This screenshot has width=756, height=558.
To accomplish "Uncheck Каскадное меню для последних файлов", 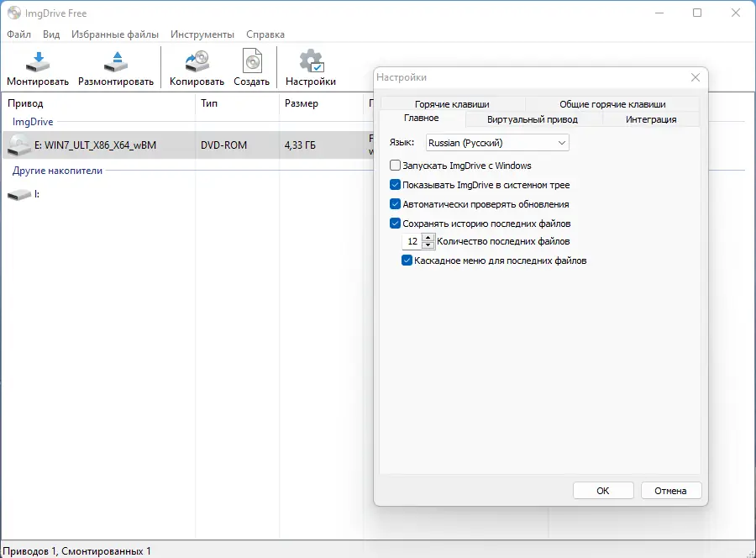I will (407, 261).
